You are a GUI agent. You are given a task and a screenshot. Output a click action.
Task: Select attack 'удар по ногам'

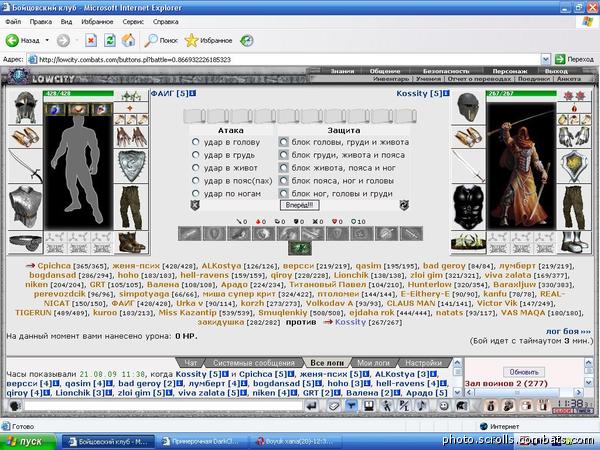(196, 193)
